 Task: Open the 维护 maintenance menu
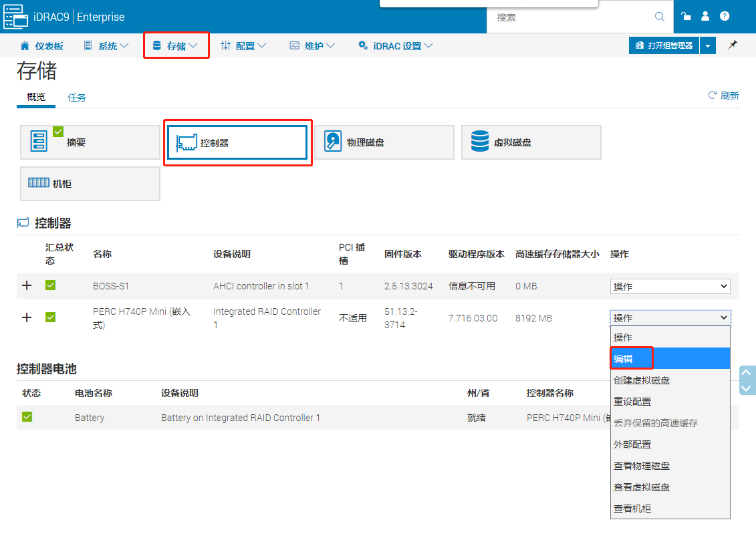tap(311, 45)
